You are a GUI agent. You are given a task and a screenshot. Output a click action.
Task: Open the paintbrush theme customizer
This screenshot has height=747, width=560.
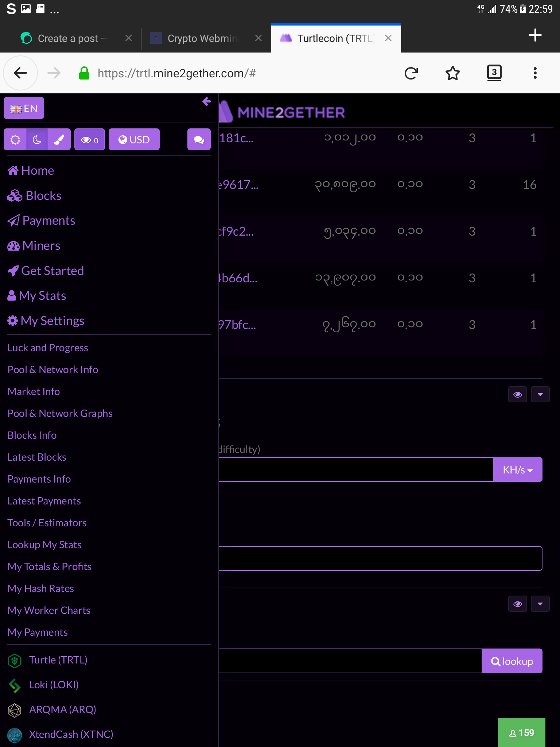point(59,139)
